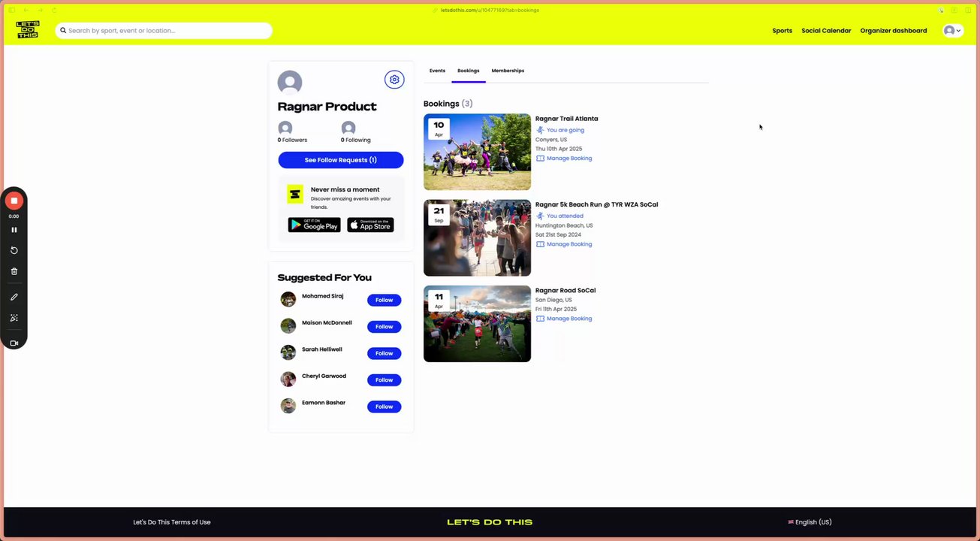The width and height of the screenshot is (980, 541).
Task: Switch to the Events tab
Action: pyautogui.click(x=437, y=71)
